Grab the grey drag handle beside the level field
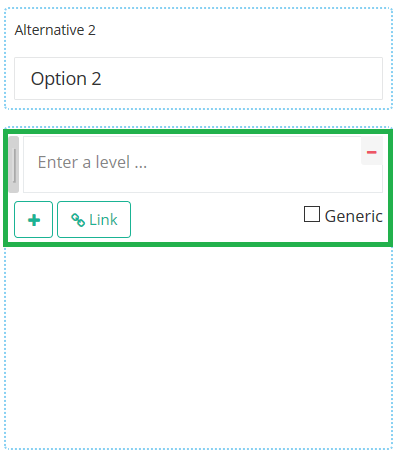The height and width of the screenshot is (457, 398). pyautogui.click(x=14, y=164)
